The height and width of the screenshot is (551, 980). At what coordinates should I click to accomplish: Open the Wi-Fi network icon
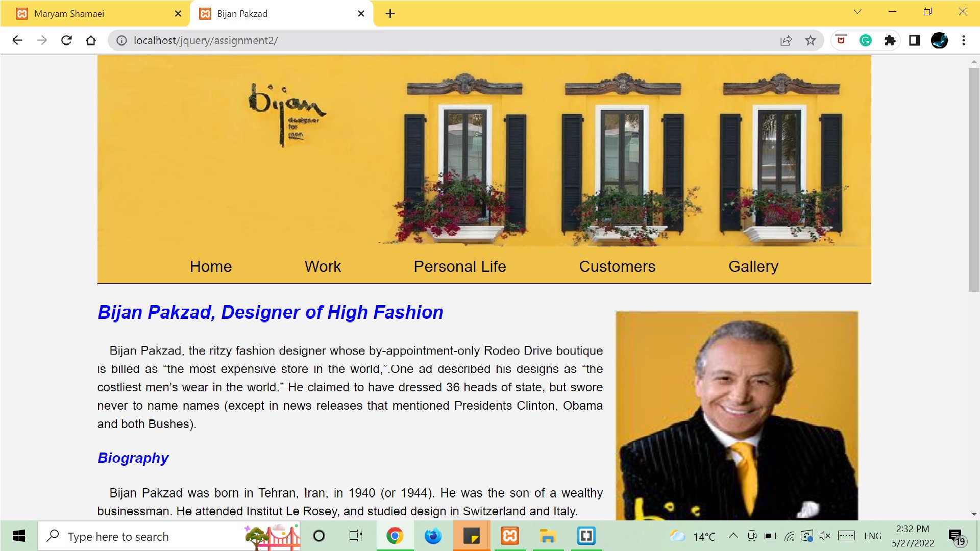789,536
